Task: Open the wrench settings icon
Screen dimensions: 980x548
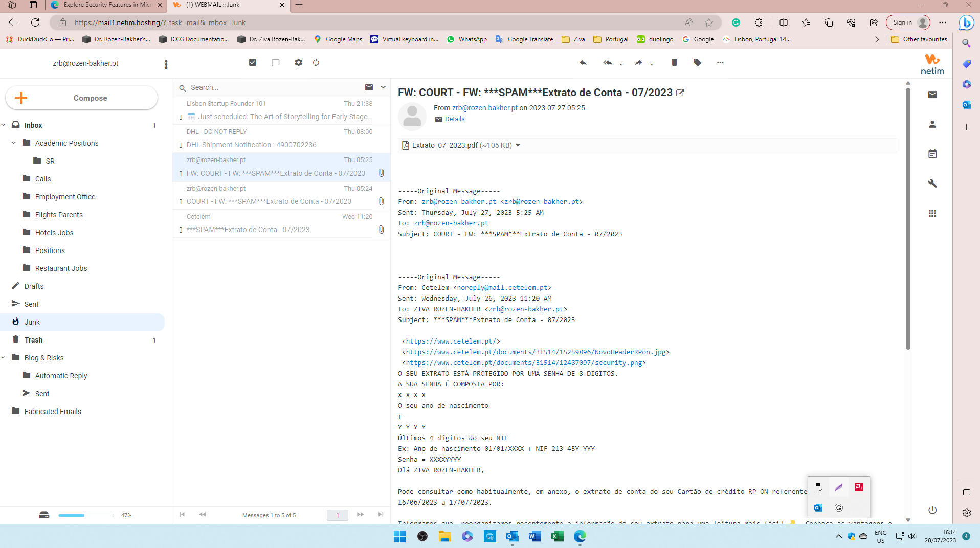Action: [932, 184]
